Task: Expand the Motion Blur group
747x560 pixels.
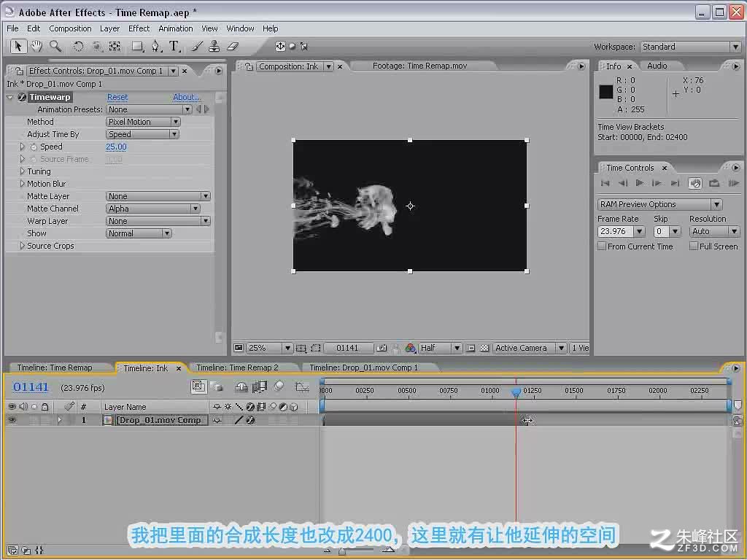Action: (22, 183)
